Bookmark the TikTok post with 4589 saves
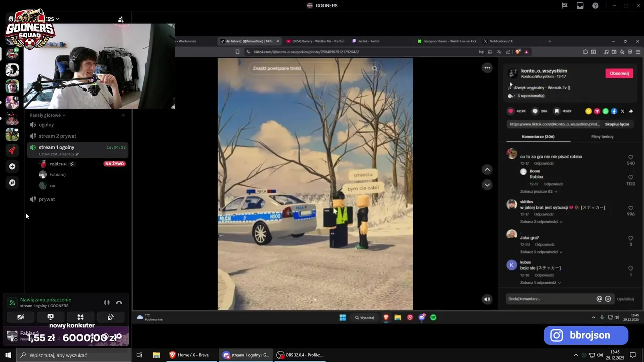This screenshot has height=362, width=644. 556,111
